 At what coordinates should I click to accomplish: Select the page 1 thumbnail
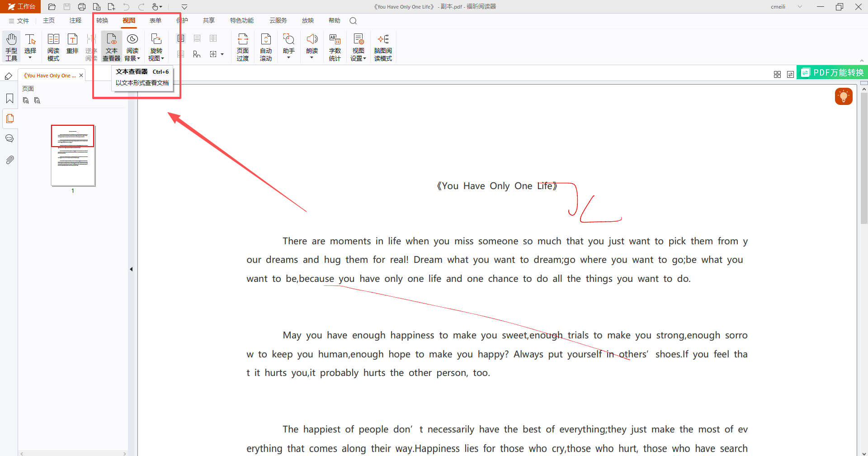click(x=73, y=155)
